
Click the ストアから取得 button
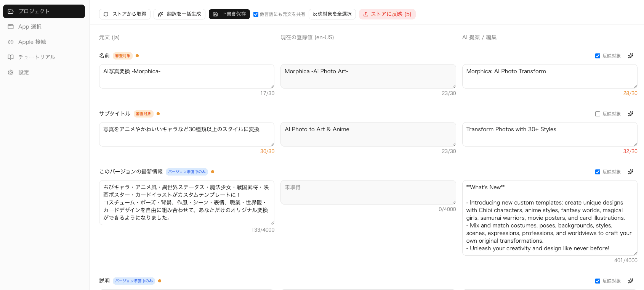125,14
